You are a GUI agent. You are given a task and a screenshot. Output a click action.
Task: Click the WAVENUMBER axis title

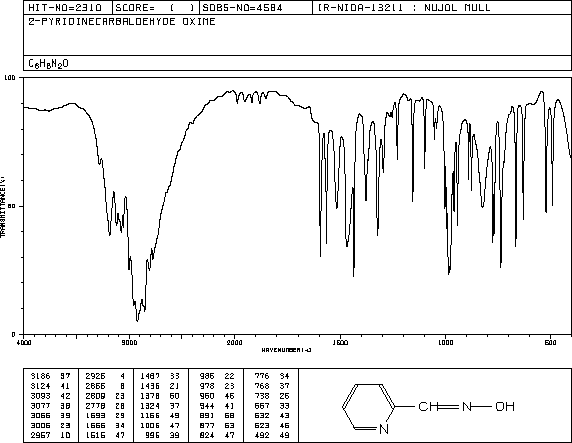click(286, 350)
